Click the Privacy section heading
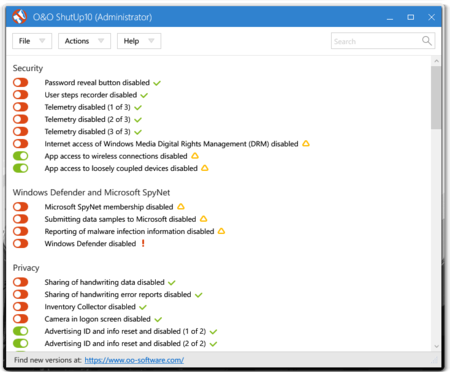Screen dimensions: 450x376 point(26,268)
